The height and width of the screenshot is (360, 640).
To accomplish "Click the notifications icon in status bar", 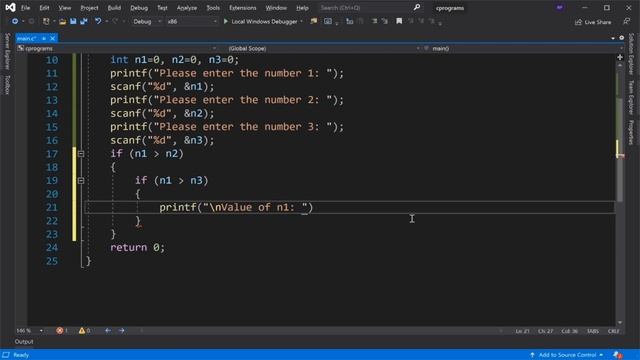I will tap(618, 355).
